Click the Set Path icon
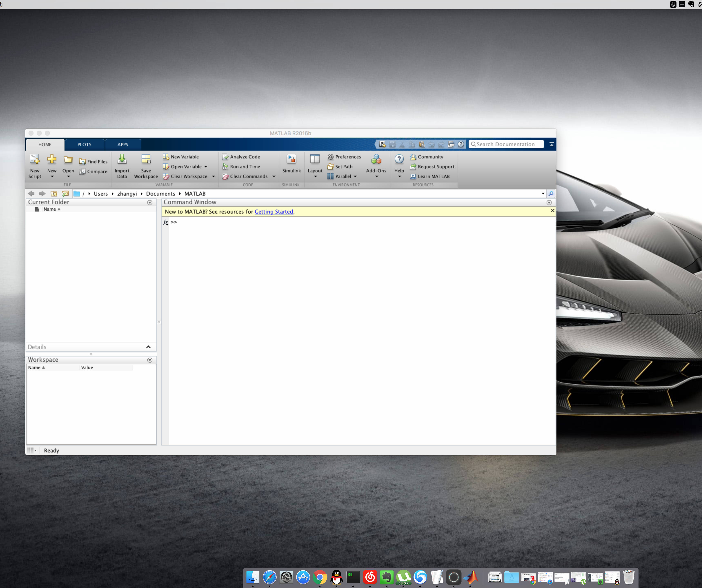 (x=331, y=166)
